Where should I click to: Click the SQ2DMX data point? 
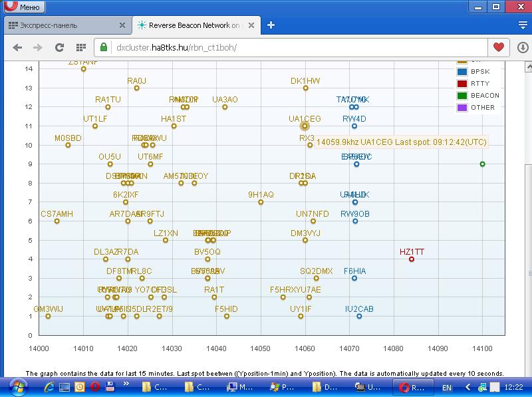coord(316,278)
